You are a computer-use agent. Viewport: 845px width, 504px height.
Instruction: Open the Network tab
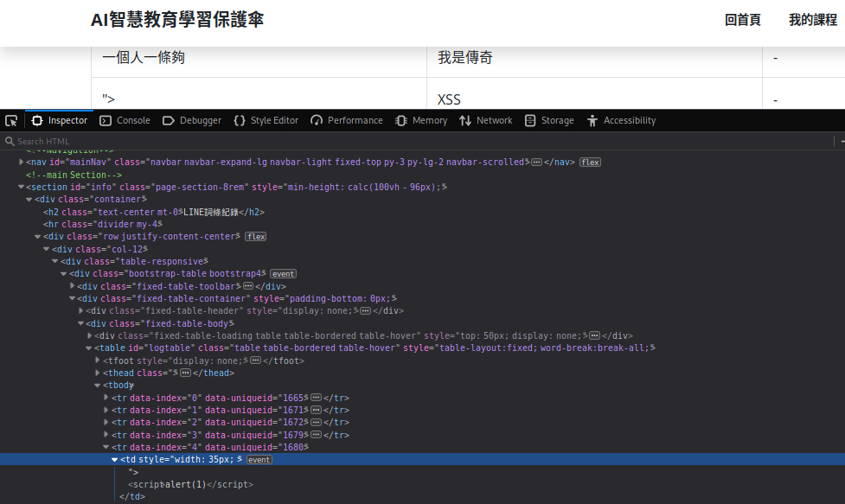click(485, 121)
